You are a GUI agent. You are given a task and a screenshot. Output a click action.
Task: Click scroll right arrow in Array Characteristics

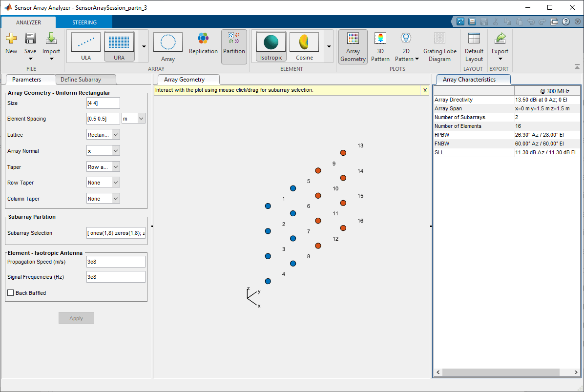pos(576,372)
